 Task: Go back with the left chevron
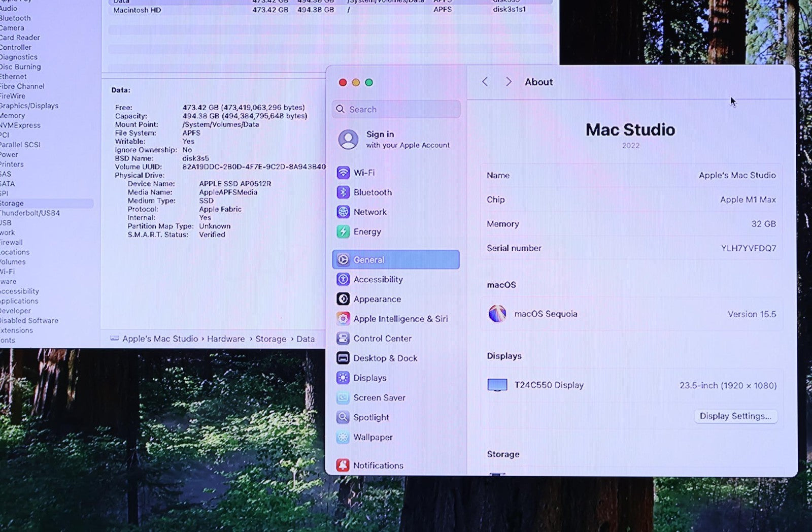click(485, 82)
